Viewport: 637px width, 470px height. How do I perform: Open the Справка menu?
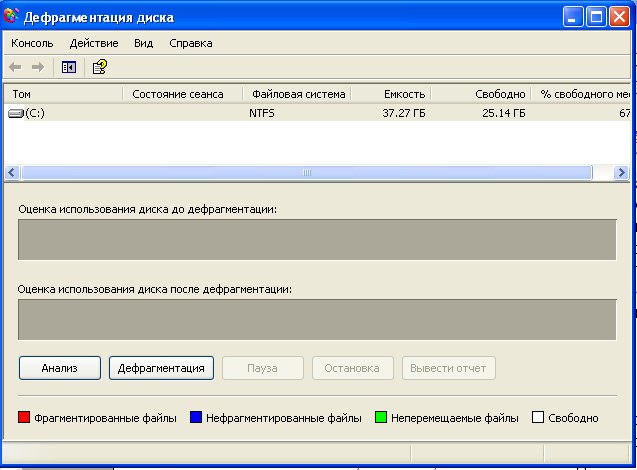click(191, 43)
